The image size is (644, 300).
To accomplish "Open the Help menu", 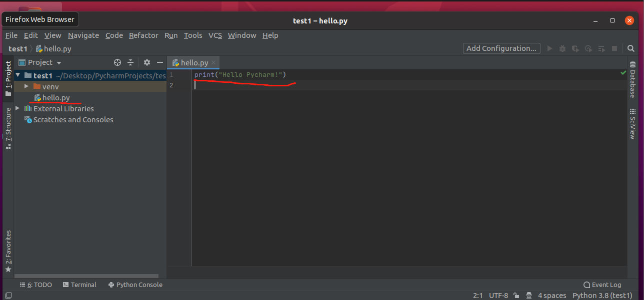I will click(270, 35).
